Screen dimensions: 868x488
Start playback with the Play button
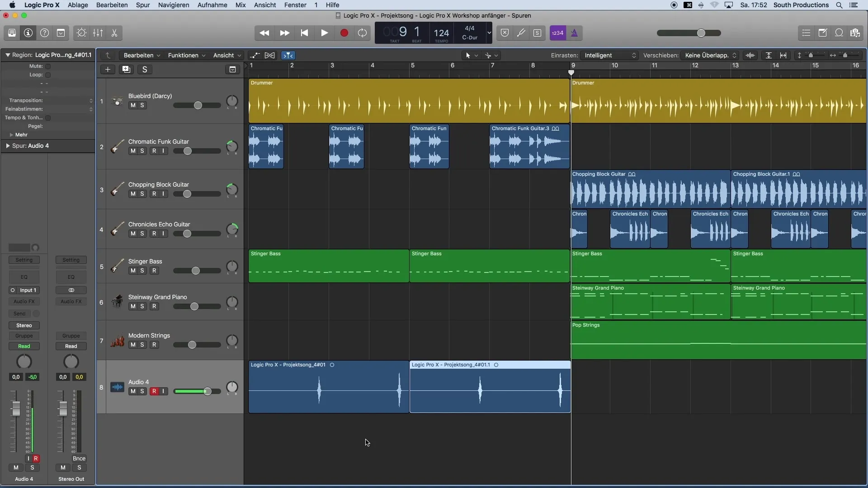[x=324, y=33]
